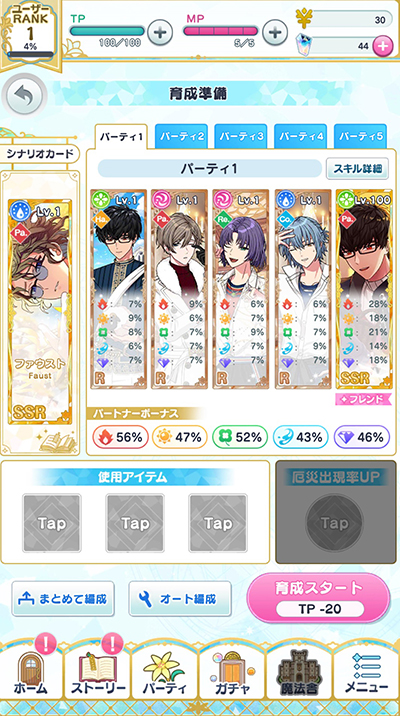Switch to the パーティ2 tab

[x=181, y=136]
